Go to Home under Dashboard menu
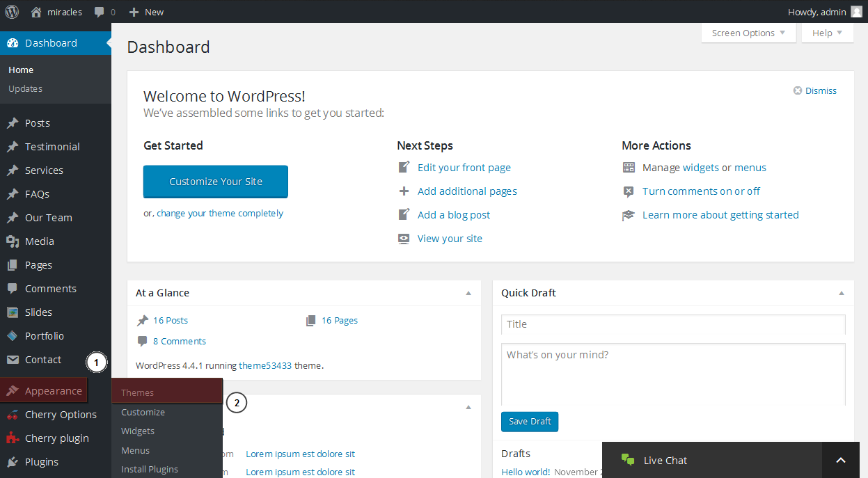Screen dimensions: 868x478 click(x=21, y=70)
